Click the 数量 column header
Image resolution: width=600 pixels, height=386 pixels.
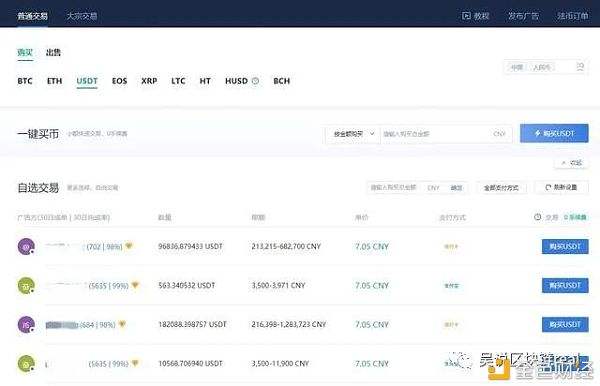[x=165, y=217]
